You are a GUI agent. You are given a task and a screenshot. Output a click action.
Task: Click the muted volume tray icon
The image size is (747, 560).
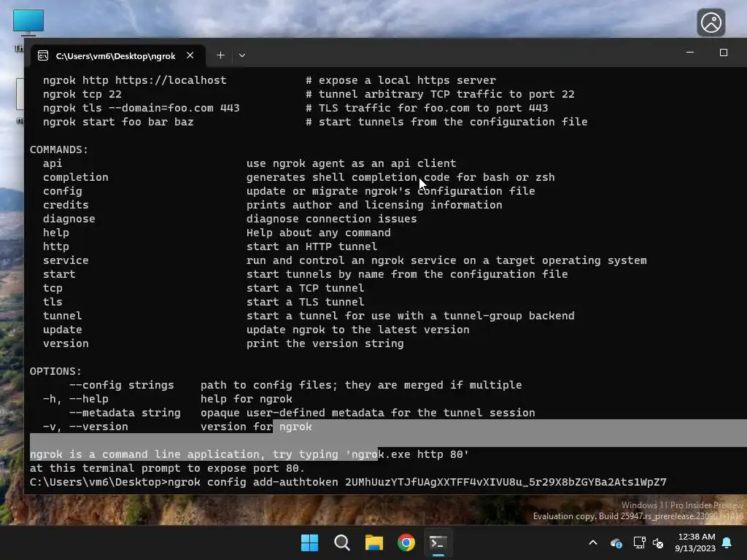coord(658,542)
